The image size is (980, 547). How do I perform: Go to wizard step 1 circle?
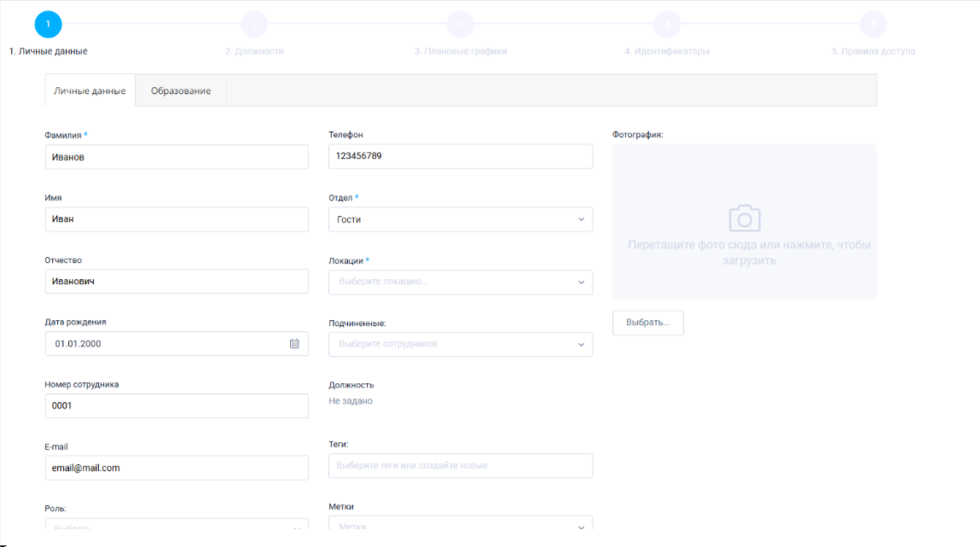[48, 24]
